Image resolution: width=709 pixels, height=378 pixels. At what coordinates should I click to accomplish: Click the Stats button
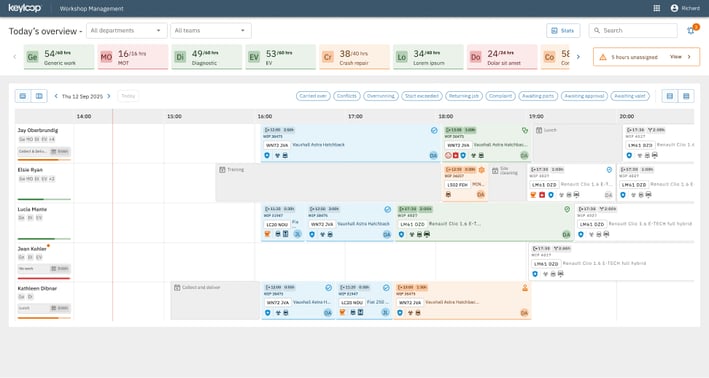563,30
